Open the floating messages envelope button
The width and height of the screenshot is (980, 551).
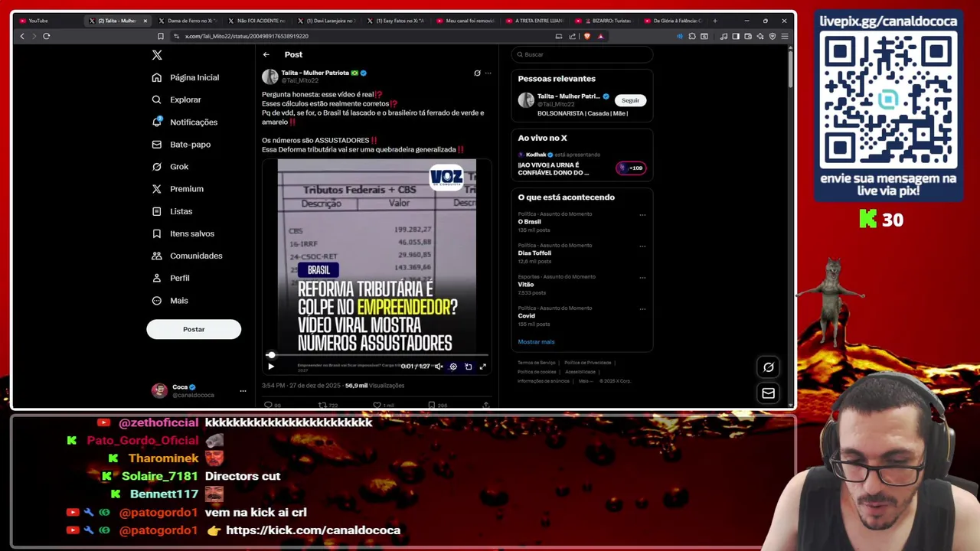[x=769, y=393]
